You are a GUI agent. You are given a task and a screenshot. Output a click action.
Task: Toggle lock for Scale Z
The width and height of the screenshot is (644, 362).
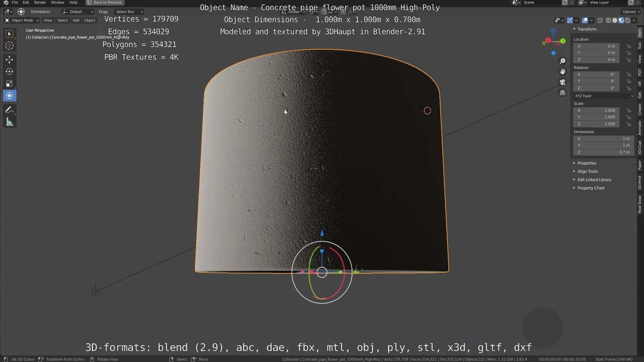[629, 124]
